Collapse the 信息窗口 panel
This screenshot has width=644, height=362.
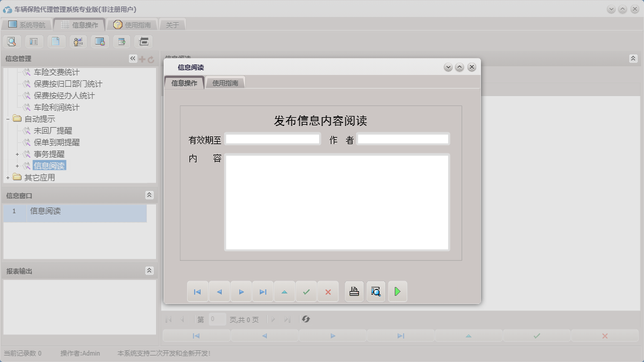point(149,195)
